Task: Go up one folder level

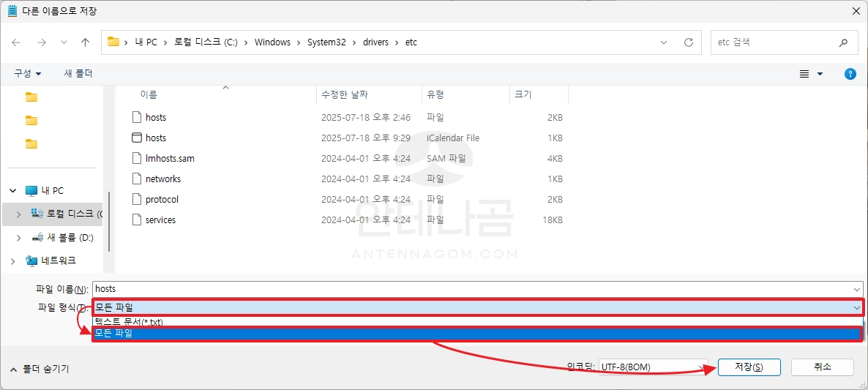Action: coord(85,42)
